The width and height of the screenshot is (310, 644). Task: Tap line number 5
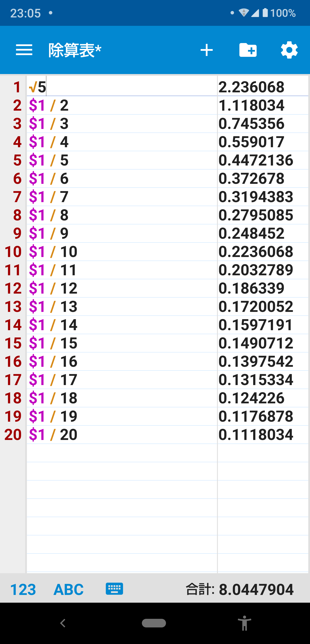17,160
